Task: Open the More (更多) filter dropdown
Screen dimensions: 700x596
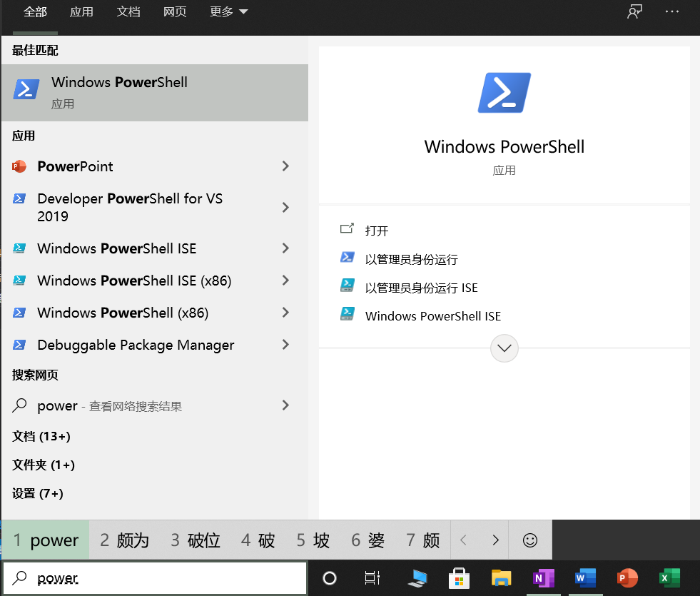Action: [228, 11]
